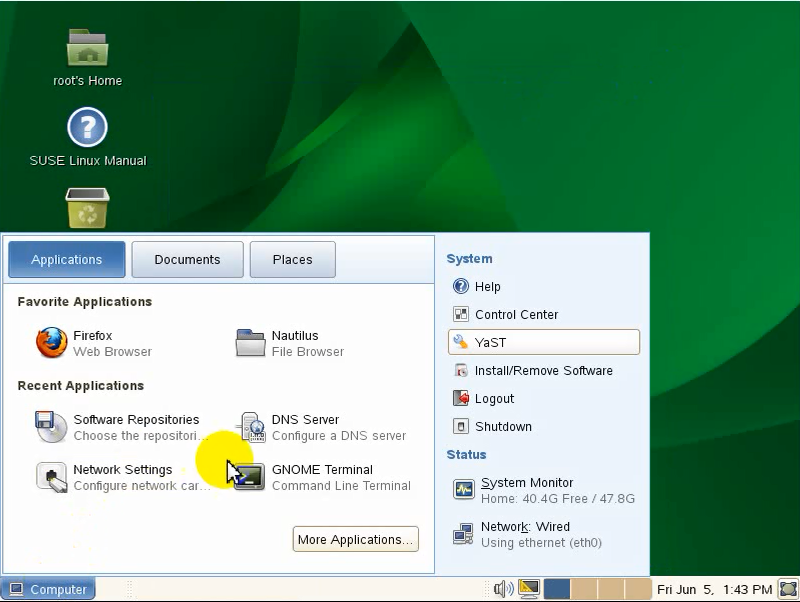Click the YaST wrench icon
The width and height of the screenshot is (800, 602).
pos(461,342)
